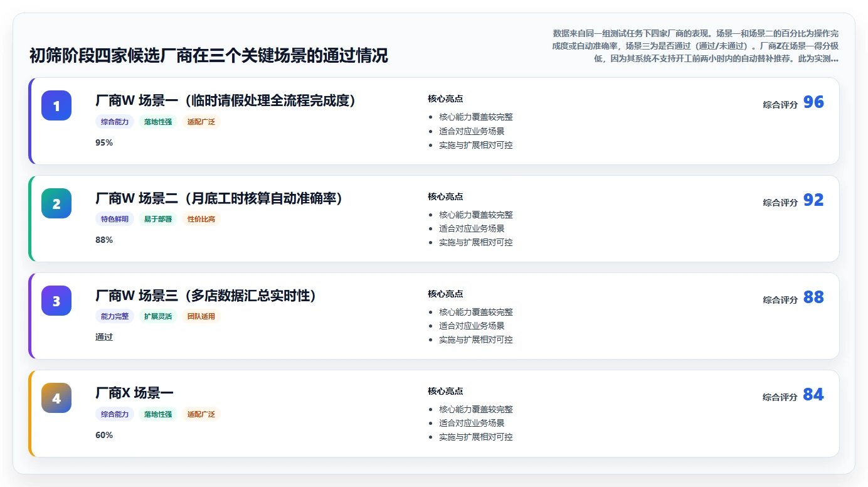Click the 88% value in card 2
868x487 pixels.
point(104,240)
